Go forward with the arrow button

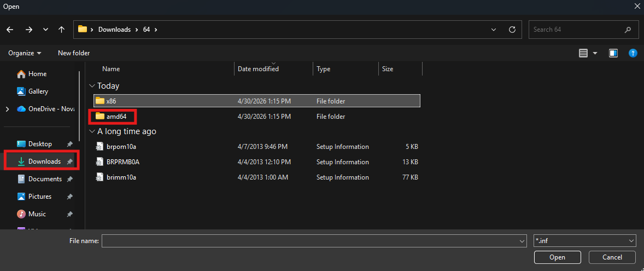pos(29,30)
